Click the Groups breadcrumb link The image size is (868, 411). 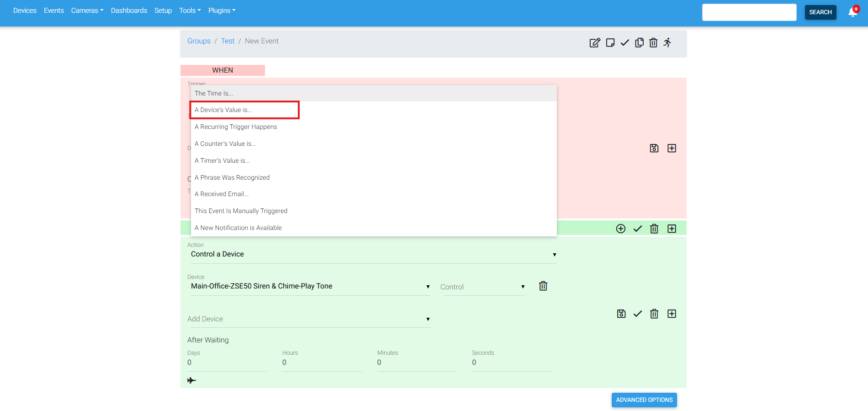(x=199, y=41)
